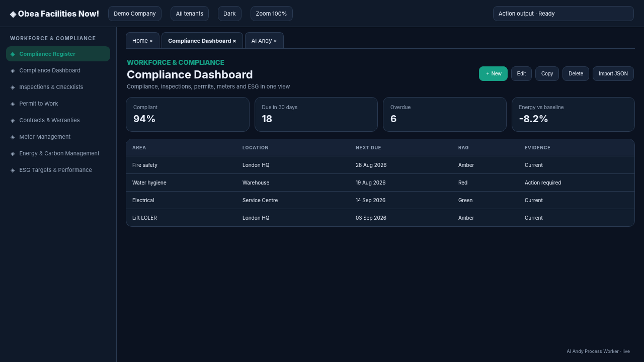Image resolution: width=644 pixels, height=362 pixels.
Task: Click the Obea Facilities Now! logo
Action: pos(54,14)
